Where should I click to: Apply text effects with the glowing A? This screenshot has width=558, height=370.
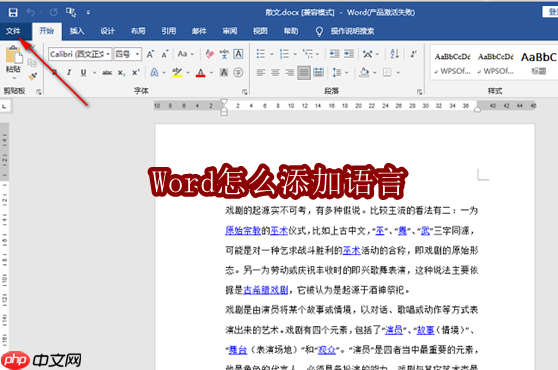pos(154,73)
